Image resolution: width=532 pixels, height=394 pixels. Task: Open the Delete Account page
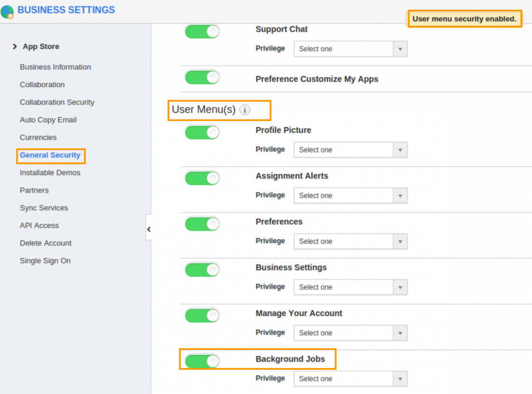coord(45,243)
